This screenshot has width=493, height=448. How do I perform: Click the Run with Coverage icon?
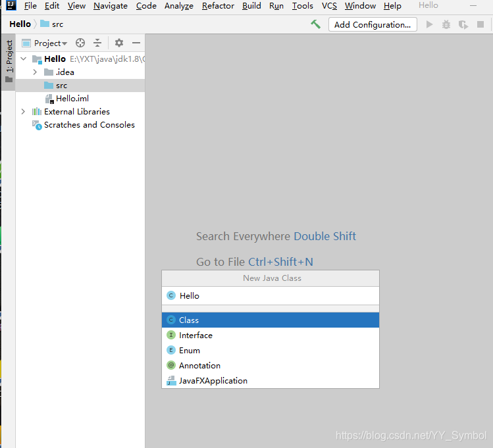click(x=463, y=24)
